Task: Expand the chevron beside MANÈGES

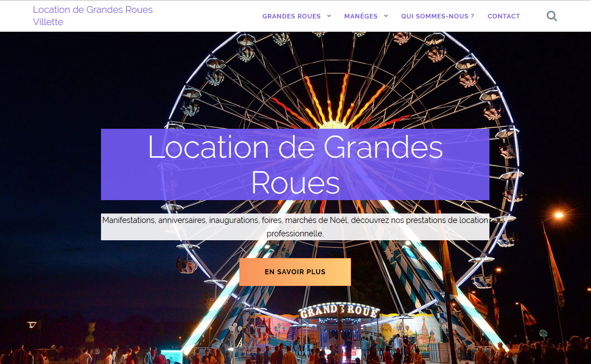Action: (386, 16)
